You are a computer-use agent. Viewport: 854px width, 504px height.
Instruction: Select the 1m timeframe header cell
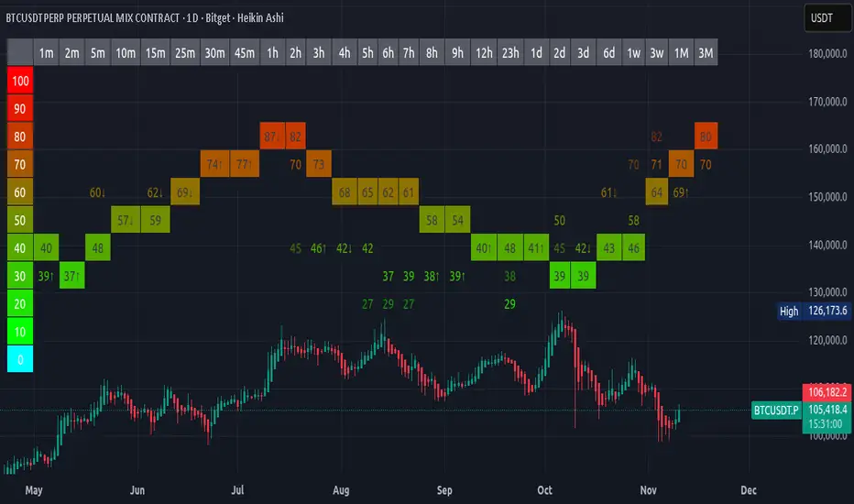coord(47,53)
